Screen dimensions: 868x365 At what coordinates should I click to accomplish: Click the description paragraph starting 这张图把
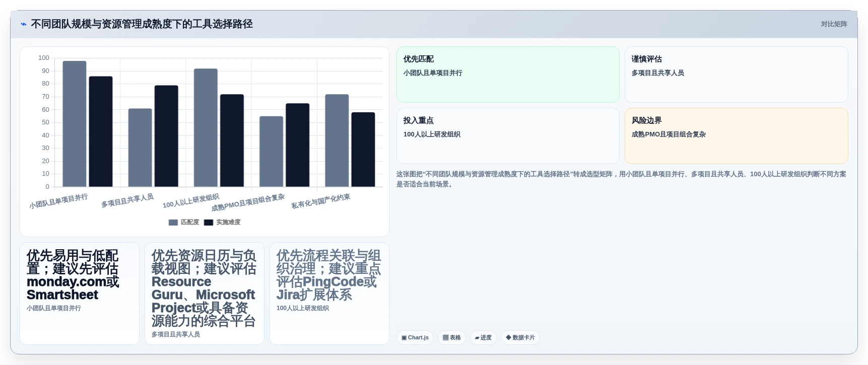click(x=622, y=179)
